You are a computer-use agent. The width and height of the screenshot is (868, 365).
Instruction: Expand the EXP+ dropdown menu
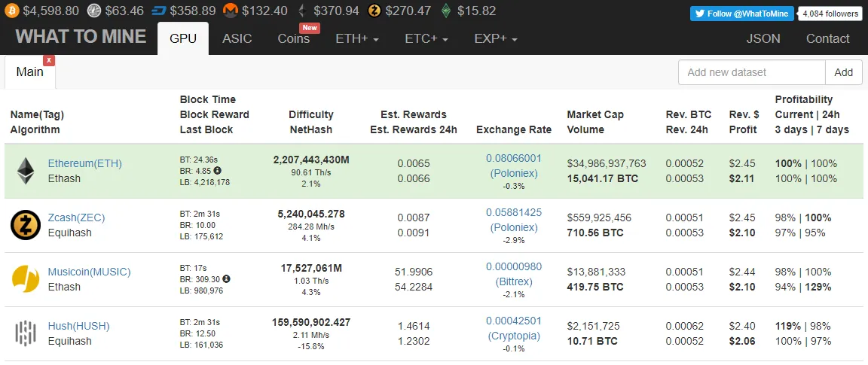[x=496, y=38]
